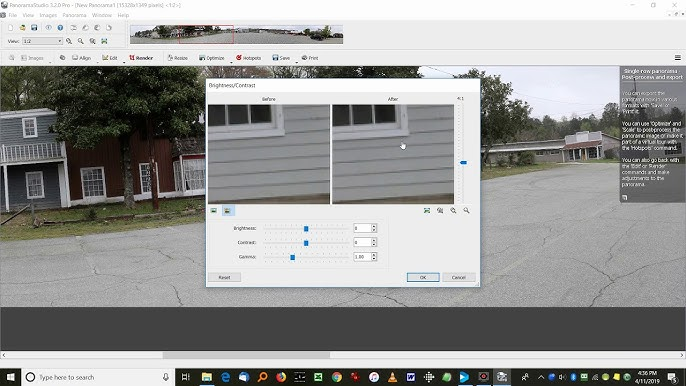Image resolution: width=686 pixels, height=386 pixels.
Task: Open the hamburger menu at toolbar right
Action: tap(677, 58)
